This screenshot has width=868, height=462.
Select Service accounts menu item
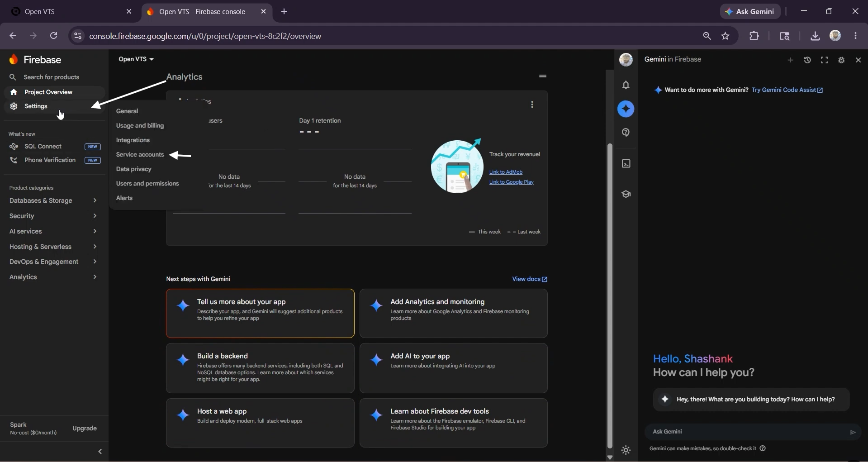coord(140,155)
